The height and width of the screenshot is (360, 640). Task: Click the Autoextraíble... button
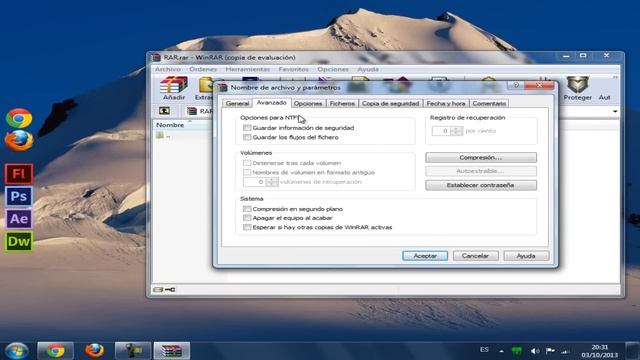click(481, 171)
